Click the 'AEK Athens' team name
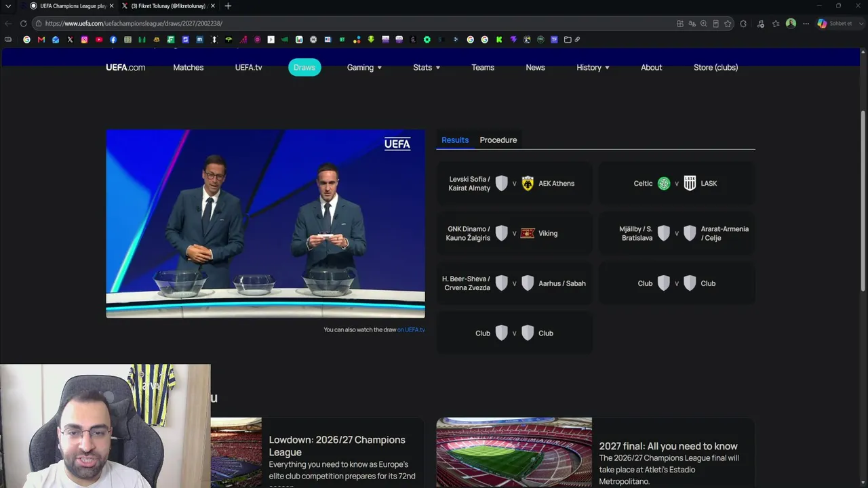Viewport: 868px width, 488px height. [x=556, y=184]
